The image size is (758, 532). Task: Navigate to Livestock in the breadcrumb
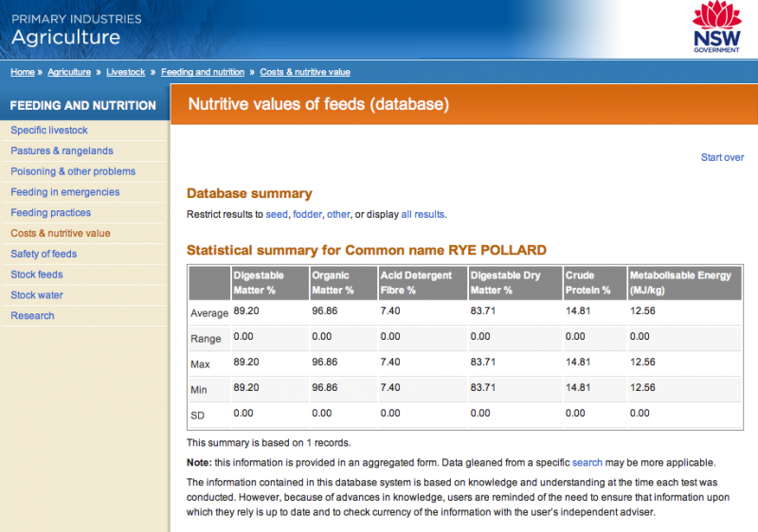[x=126, y=72]
